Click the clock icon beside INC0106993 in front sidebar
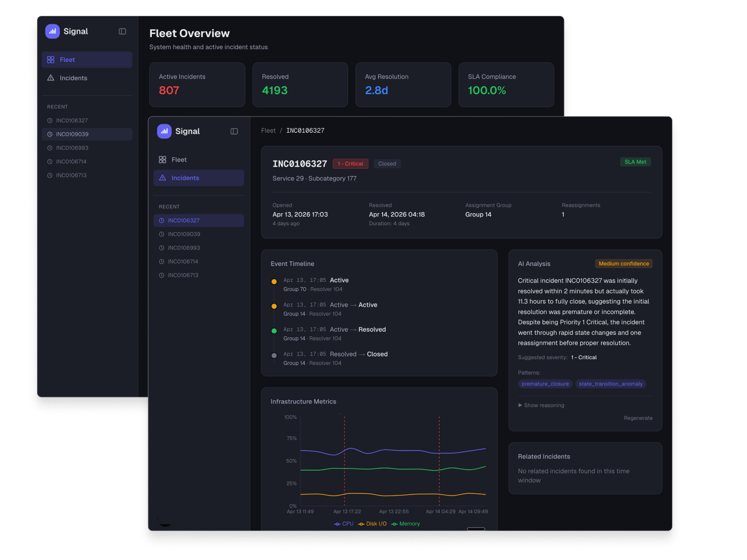The height and width of the screenshot is (560, 747). pyautogui.click(x=162, y=248)
